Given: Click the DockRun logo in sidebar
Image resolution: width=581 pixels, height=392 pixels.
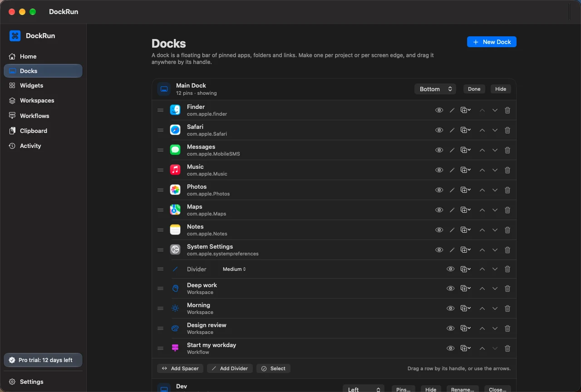Looking at the screenshot, I should coord(15,36).
